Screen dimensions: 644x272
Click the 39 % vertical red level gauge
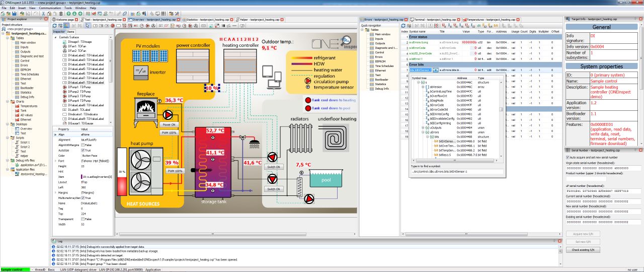pyautogui.click(x=122, y=171)
